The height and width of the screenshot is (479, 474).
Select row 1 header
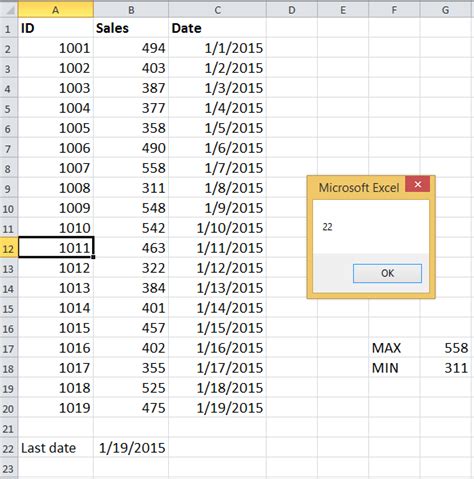9,28
